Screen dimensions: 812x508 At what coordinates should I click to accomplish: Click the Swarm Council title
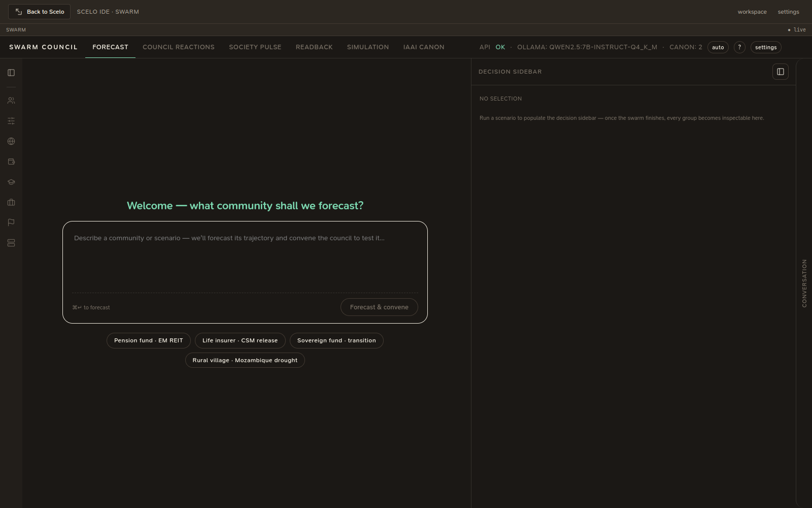point(43,47)
